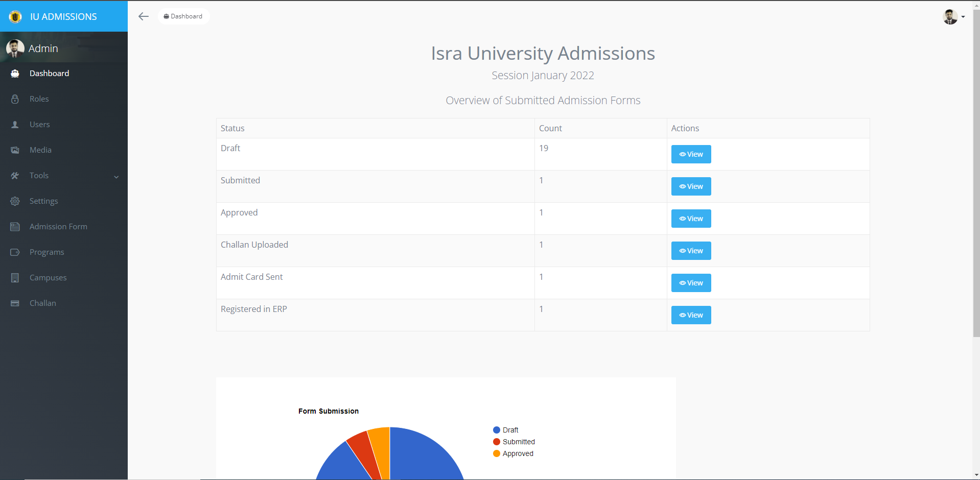Viewport: 980px width, 480px height.
Task: Click the Roles lock icon
Action: (15, 99)
